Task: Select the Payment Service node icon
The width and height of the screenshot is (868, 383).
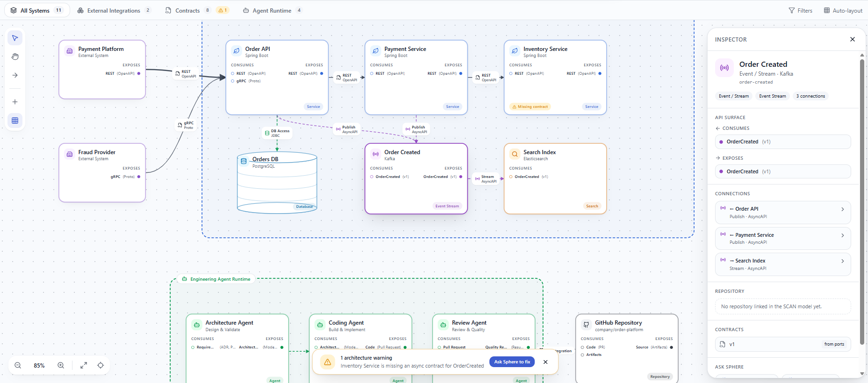Action: pyautogui.click(x=376, y=51)
